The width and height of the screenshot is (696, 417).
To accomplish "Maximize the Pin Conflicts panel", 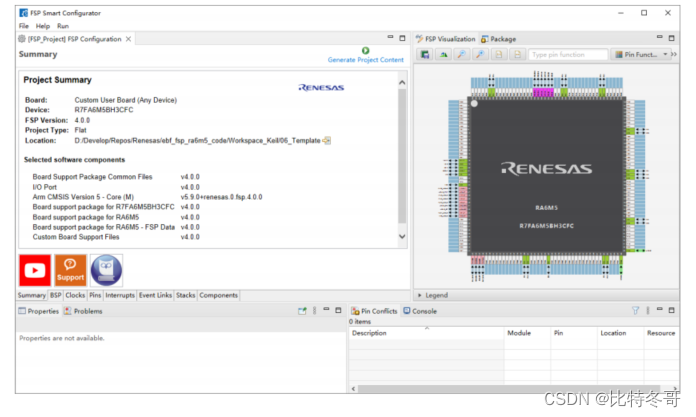I will point(672,310).
